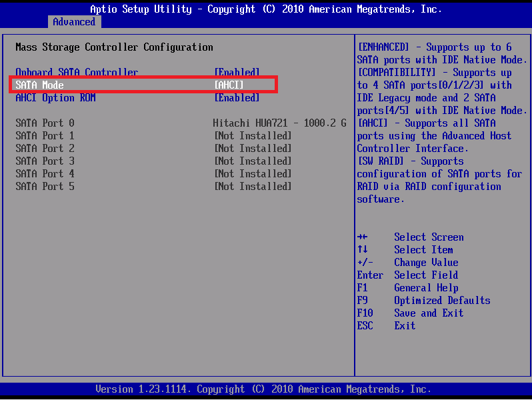Image resolution: width=532 pixels, height=400 pixels.
Task: Expand SATA Port 1 [Not Installed] value
Action: (x=253, y=136)
